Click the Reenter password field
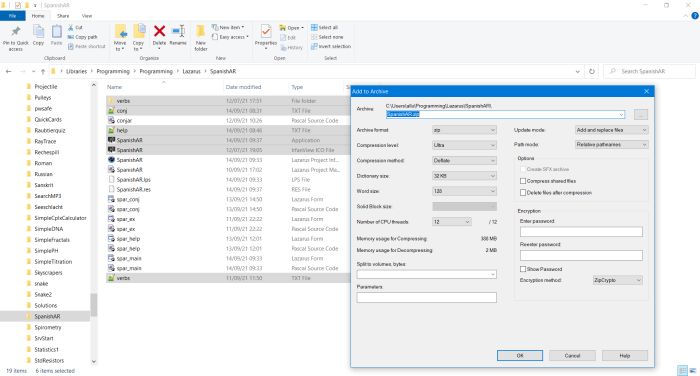This screenshot has width=700, height=376. point(581,255)
